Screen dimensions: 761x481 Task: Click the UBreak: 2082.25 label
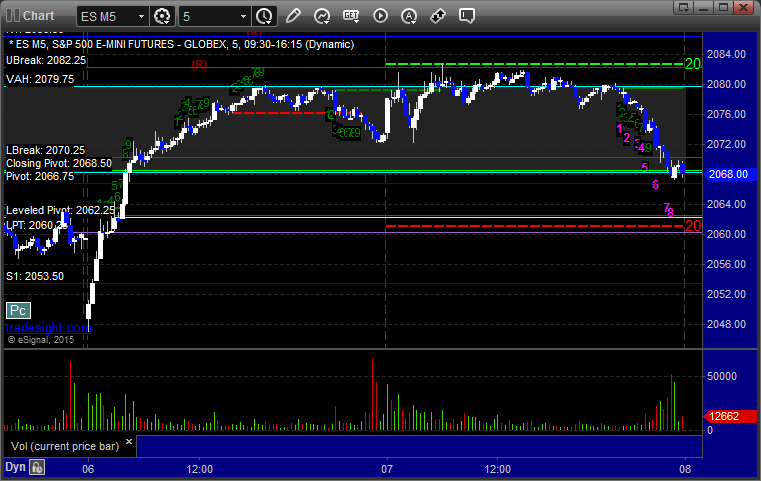pyautogui.click(x=46, y=60)
